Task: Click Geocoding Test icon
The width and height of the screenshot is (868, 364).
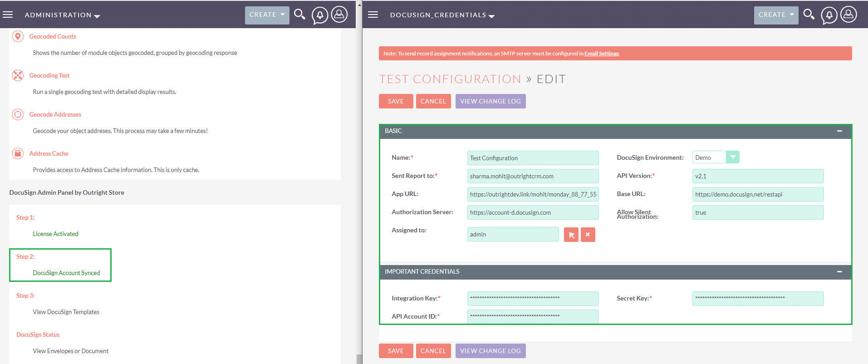Action: 18,75
